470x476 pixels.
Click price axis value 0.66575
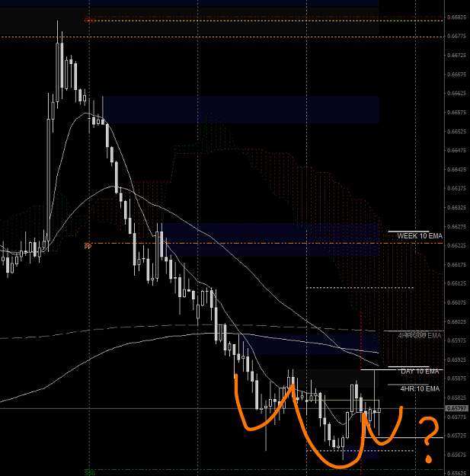456,112
